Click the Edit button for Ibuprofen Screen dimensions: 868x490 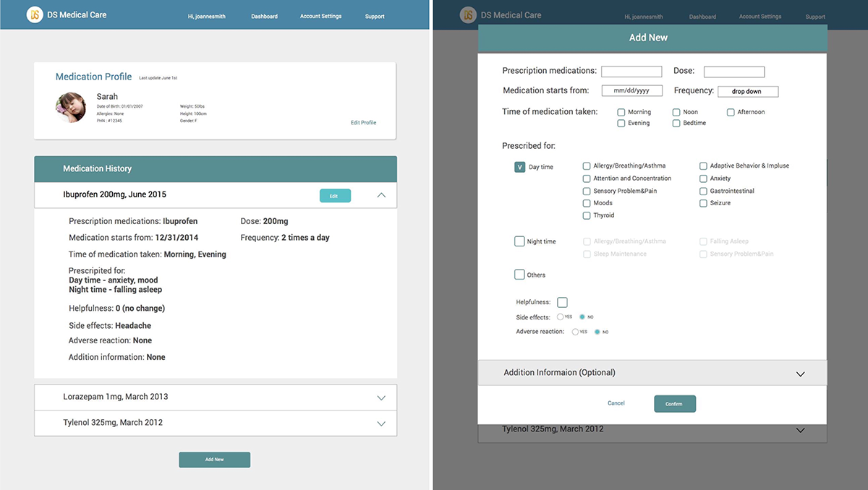point(335,196)
